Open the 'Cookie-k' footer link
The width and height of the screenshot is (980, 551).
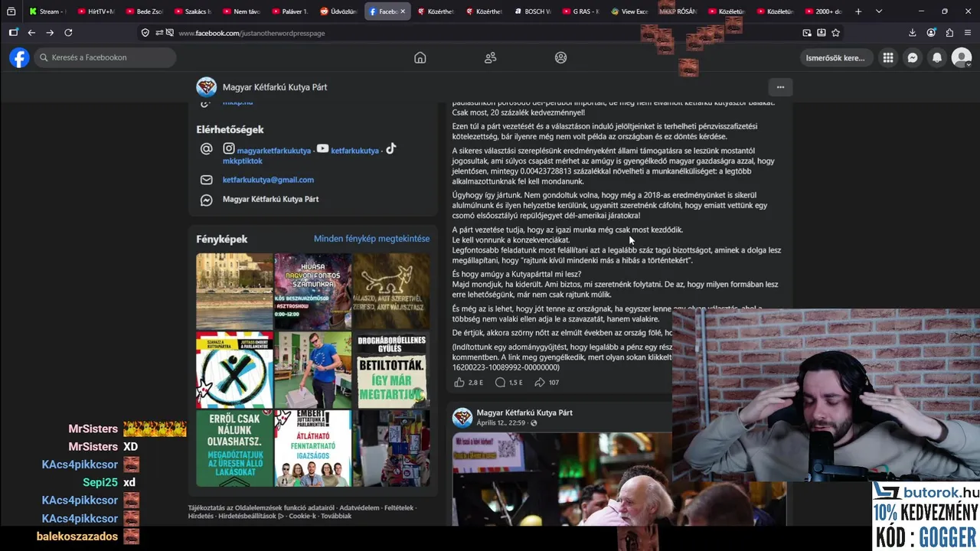[x=302, y=517]
